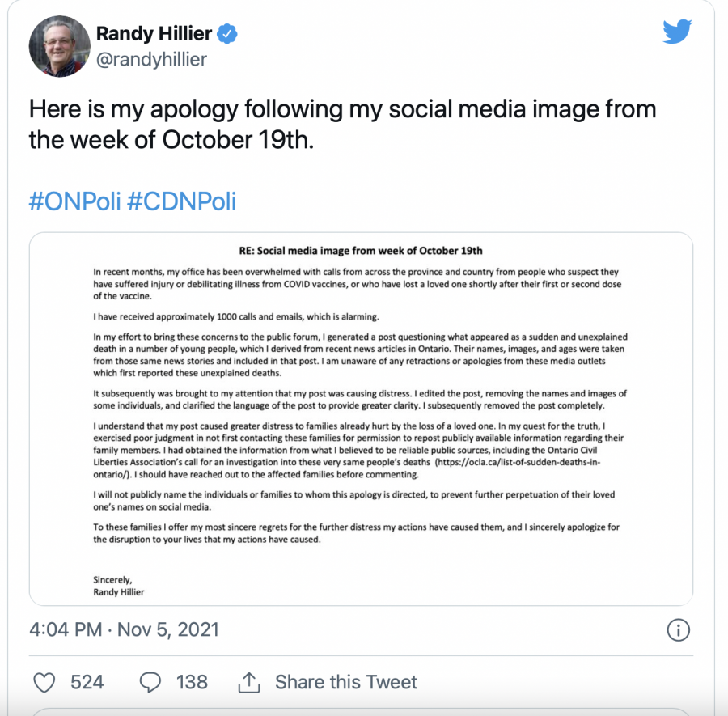Click the Twitter info circle icon
The height and width of the screenshot is (716, 728).
[678, 629]
